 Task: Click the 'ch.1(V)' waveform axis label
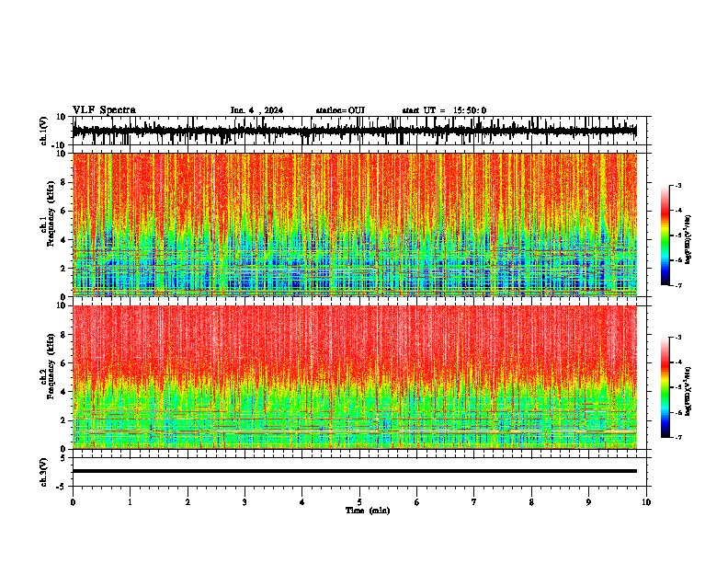44,131
